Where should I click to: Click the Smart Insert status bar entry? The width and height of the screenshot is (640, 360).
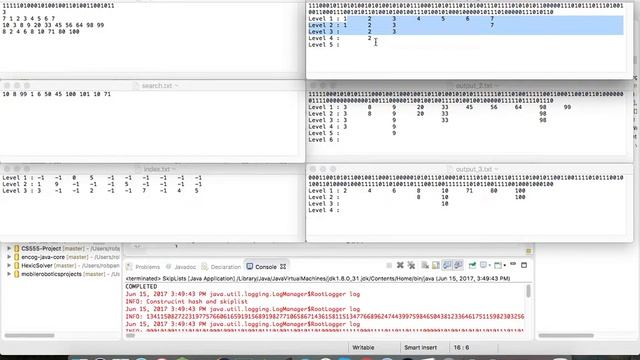pyautogui.click(x=420, y=348)
